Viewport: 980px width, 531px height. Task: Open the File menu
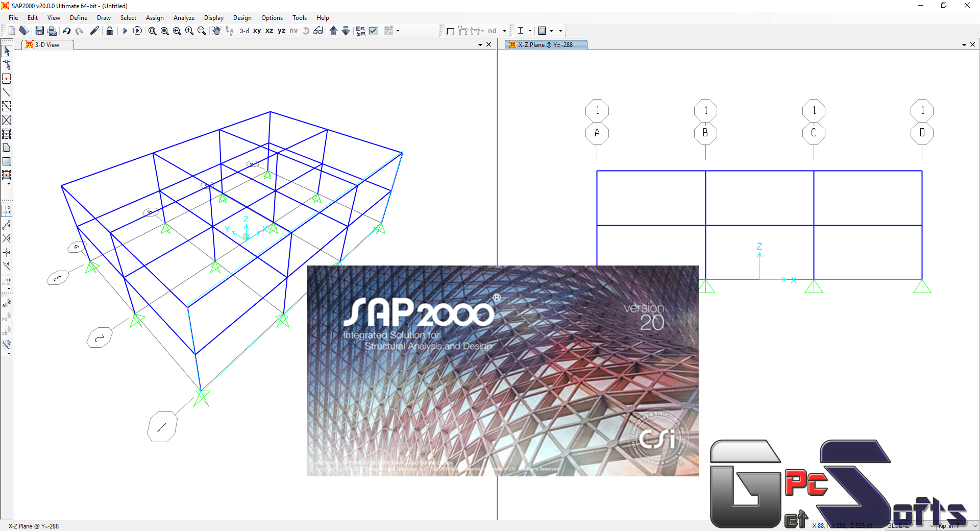pos(13,17)
